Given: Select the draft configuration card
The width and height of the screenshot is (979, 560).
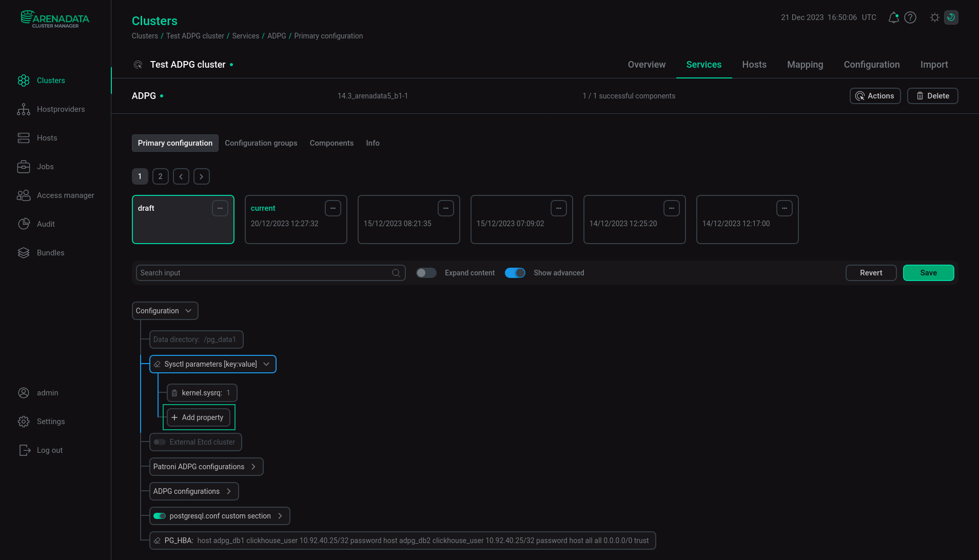Looking at the screenshot, I should (x=183, y=219).
